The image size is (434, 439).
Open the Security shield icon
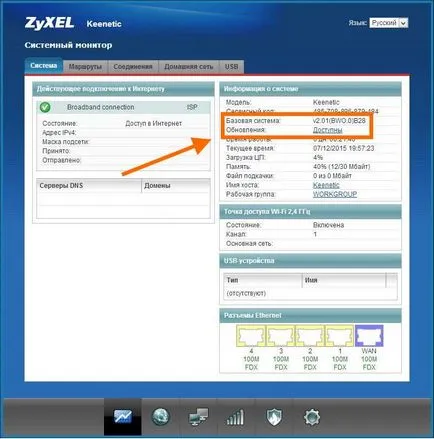(274, 417)
